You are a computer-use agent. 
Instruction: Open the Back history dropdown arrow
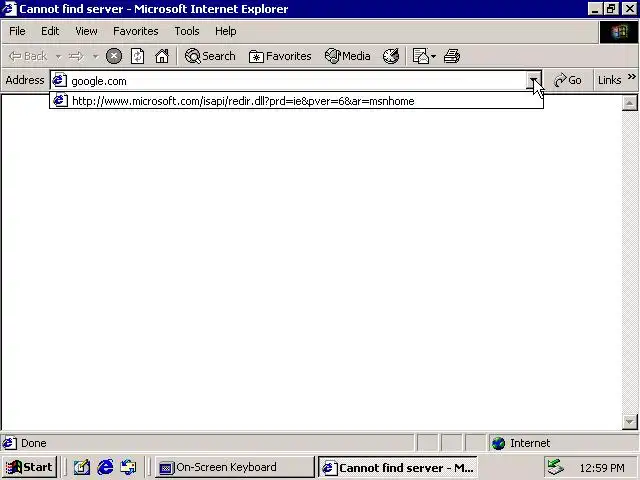(x=59, y=56)
